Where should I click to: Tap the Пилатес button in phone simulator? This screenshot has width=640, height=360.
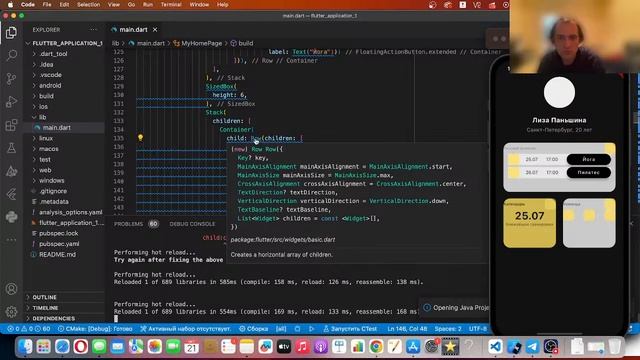pyautogui.click(x=589, y=173)
